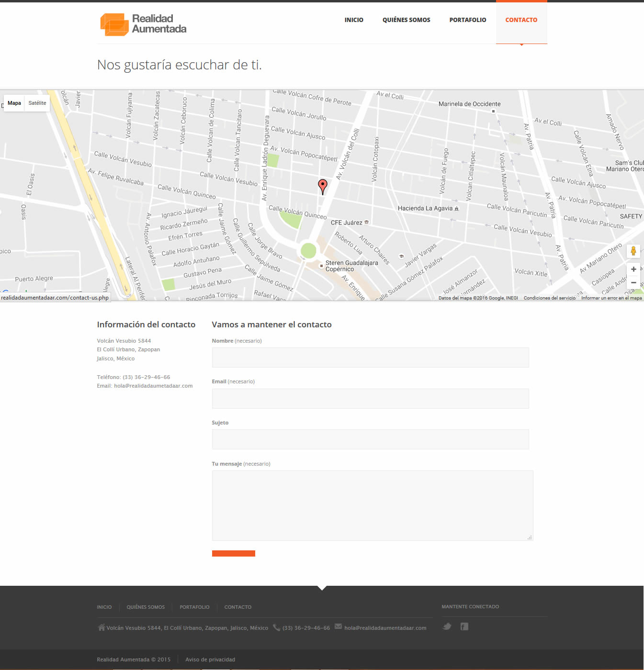Focus the Email input field
The image size is (644, 670).
[370, 399]
